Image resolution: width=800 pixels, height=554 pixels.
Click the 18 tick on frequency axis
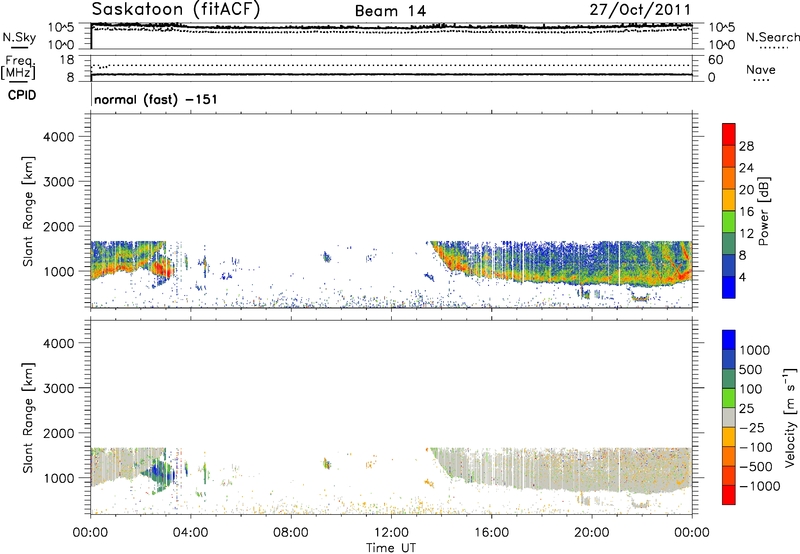(x=67, y=60)
